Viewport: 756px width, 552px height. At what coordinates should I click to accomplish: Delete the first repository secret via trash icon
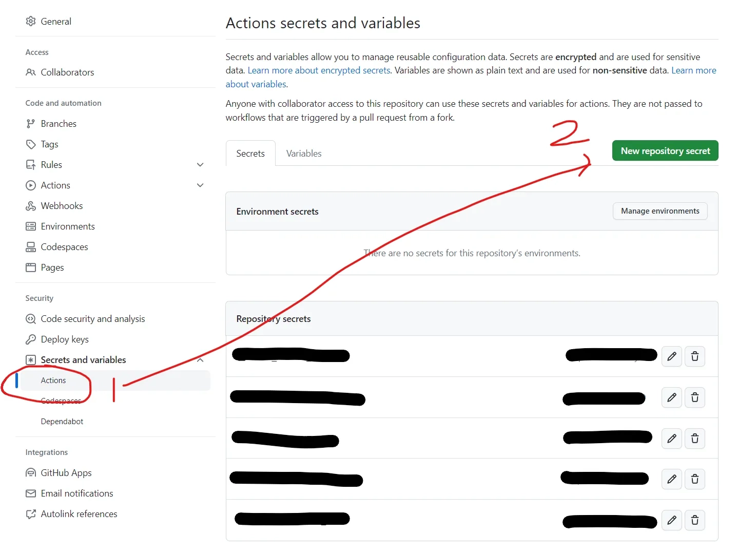coord(695,356)
